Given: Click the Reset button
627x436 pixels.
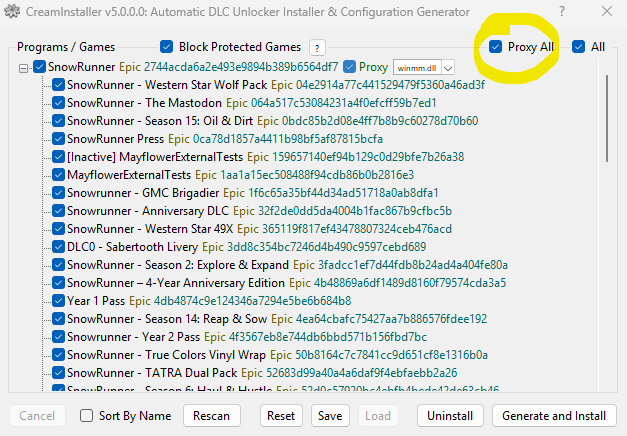Looking at the screenshot, I should point(281,416).
